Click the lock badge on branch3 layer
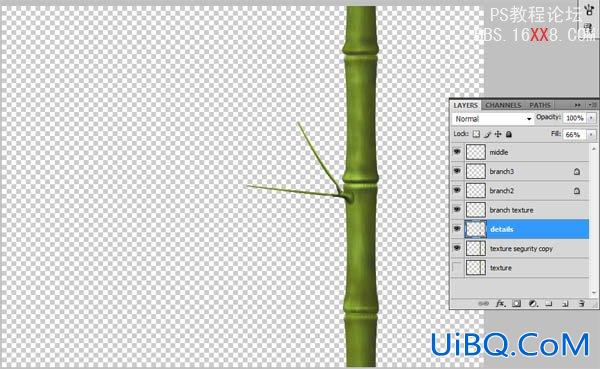 point(577,171)
